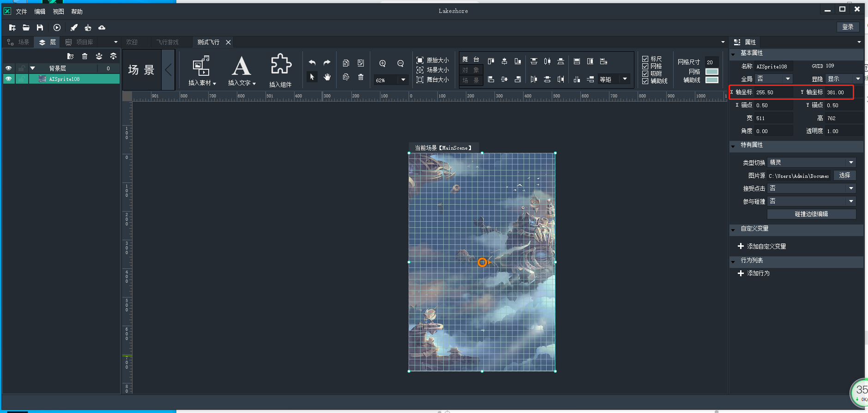Click the copy icon in the edit toolbar
This screenshot has width=868, height=413.
[x=346, y=63]
